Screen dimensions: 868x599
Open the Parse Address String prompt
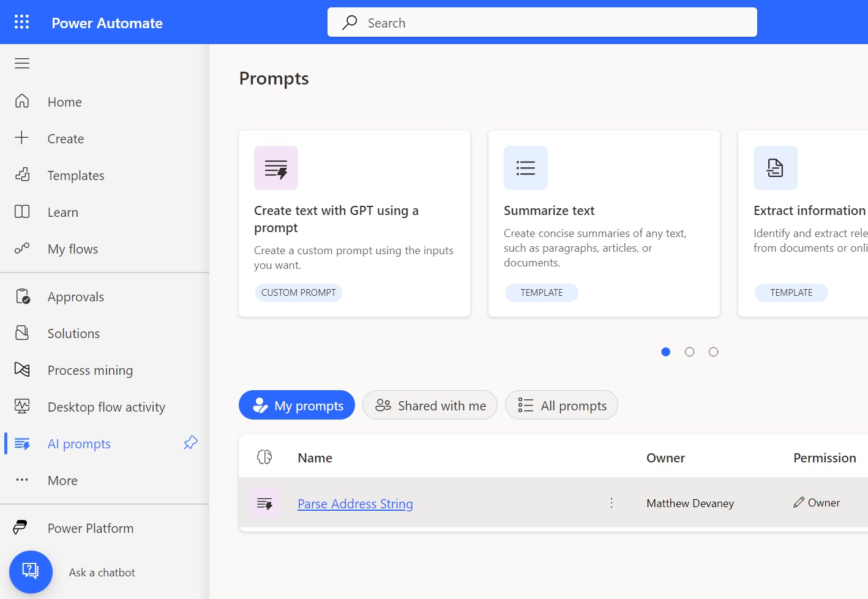tap(355, 503)
